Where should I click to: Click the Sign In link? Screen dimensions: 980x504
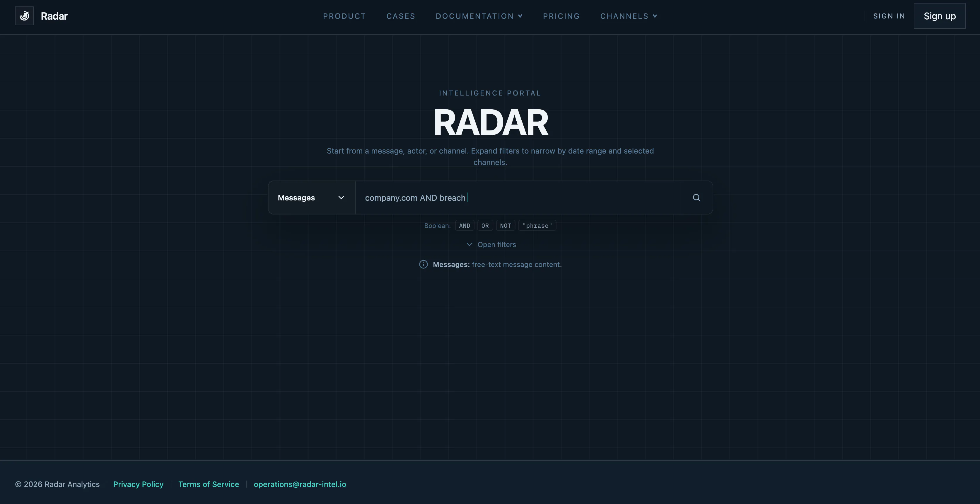(x=889, y=16)
